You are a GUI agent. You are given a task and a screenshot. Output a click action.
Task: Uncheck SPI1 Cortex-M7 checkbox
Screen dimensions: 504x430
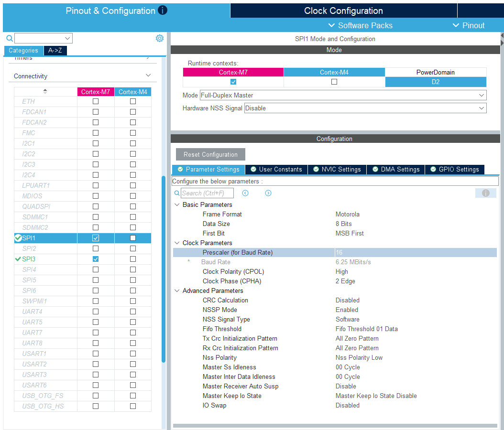(x=96, y=238)
